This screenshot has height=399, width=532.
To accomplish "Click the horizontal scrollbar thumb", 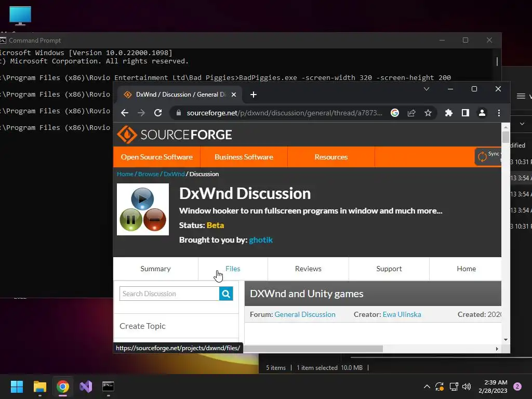I will 313,349.
